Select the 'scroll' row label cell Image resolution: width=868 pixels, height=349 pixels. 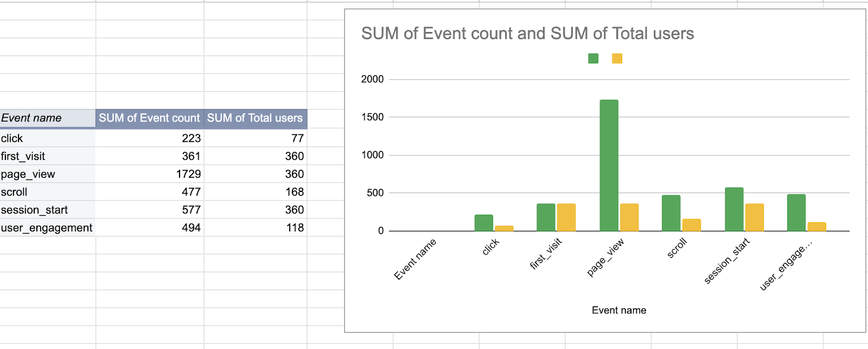(48, 192)
